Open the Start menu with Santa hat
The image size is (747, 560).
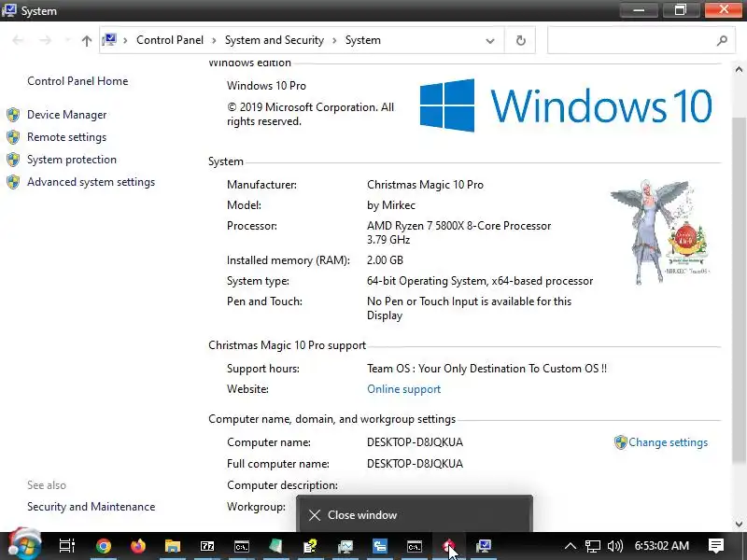point(25,544)
